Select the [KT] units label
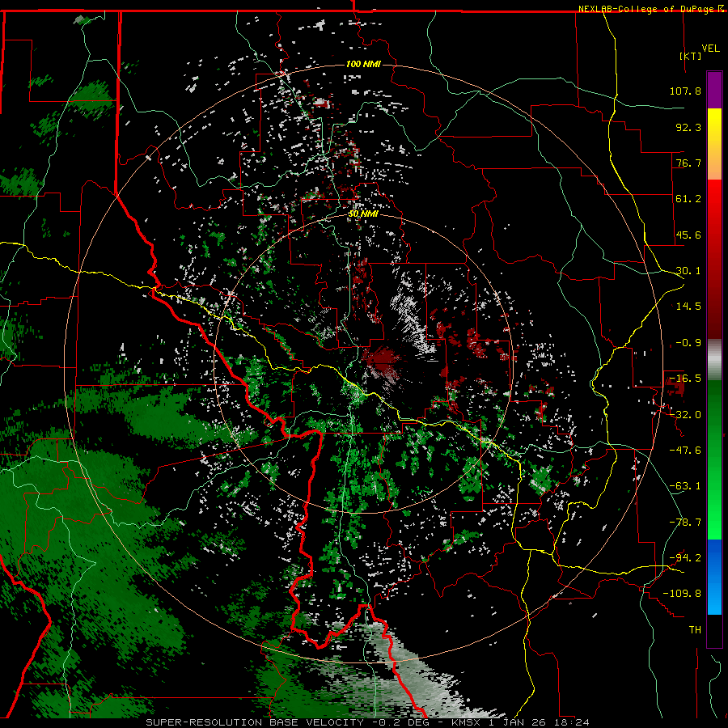The width and height of the screenshot is (728, 728). [x=691, y=56]
